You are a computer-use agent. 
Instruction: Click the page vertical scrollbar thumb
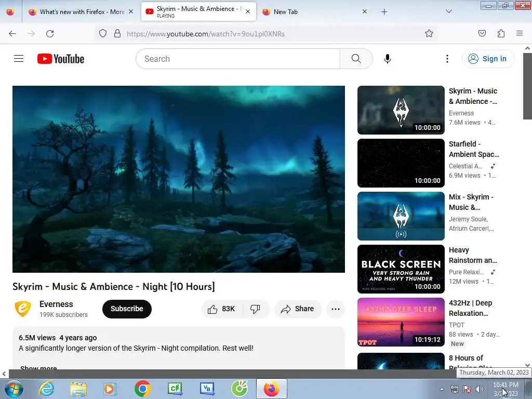pos(527,86)
